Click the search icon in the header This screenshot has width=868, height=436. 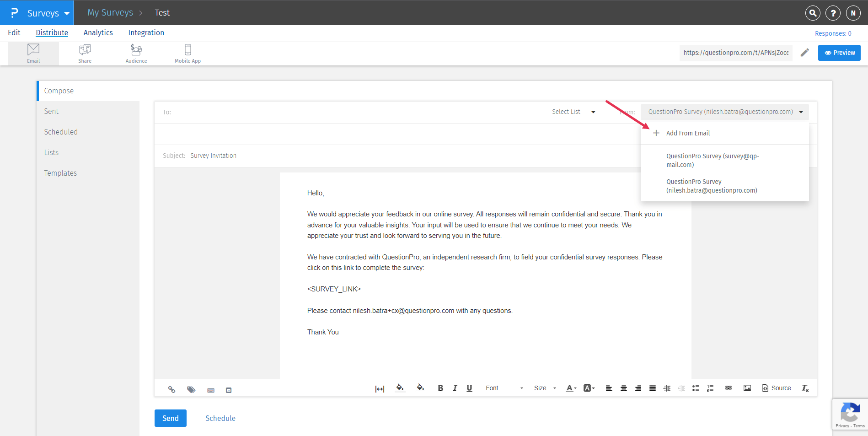click(x=813, y=13)
